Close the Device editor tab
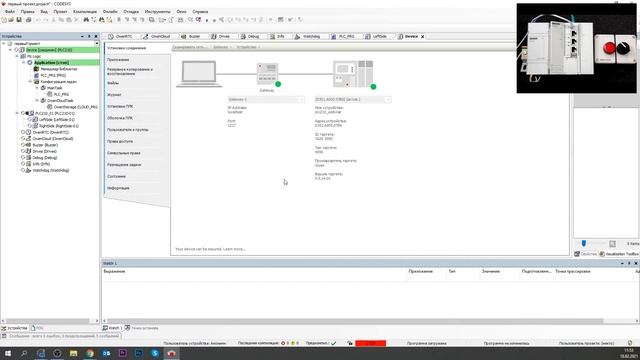Viewport: 640px width, 360px height. tap(422, 36)
